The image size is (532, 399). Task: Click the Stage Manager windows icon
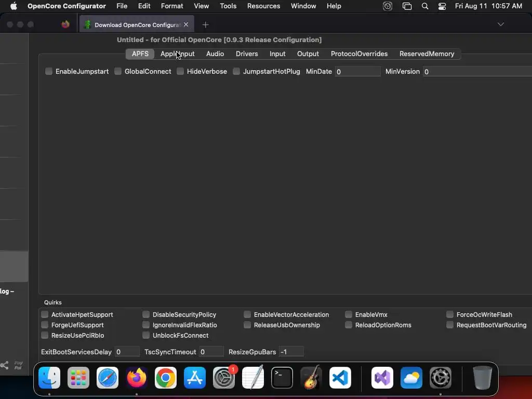tap(407, 6)
